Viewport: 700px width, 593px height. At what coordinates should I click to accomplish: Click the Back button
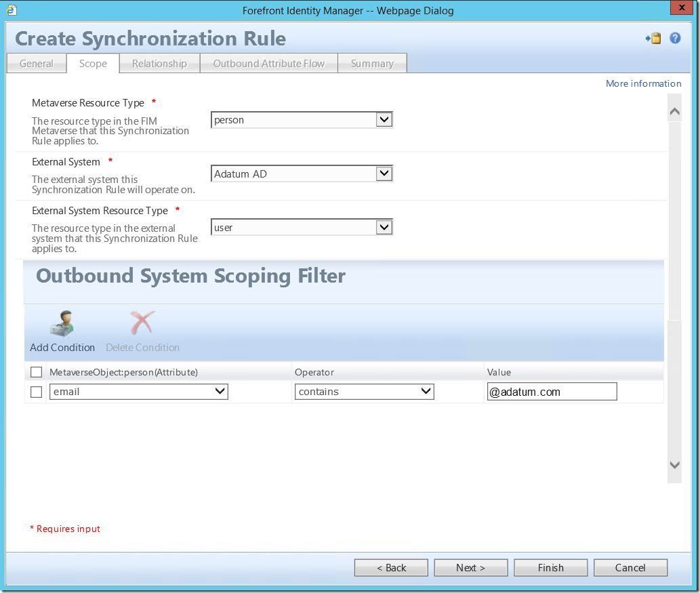(x=391, y=567)
